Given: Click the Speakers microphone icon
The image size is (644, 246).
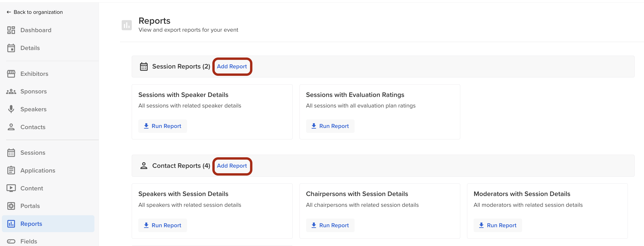Looking at the screenshot, I should (11, 109).
